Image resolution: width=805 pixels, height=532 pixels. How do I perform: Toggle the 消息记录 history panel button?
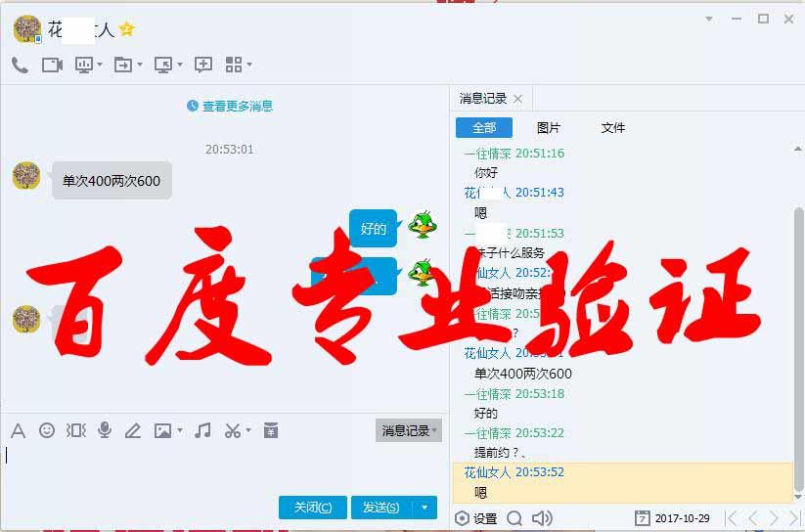(x=408, y=430)
